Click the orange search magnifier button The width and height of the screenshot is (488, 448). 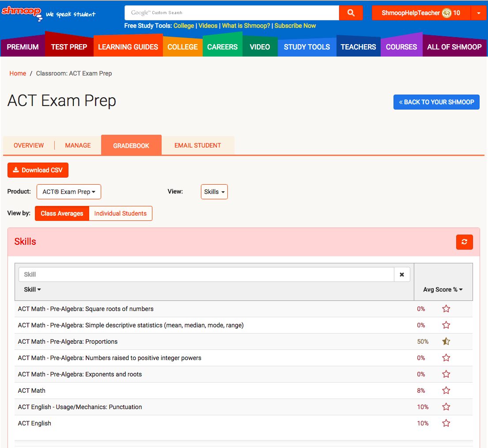coord(351,13)
